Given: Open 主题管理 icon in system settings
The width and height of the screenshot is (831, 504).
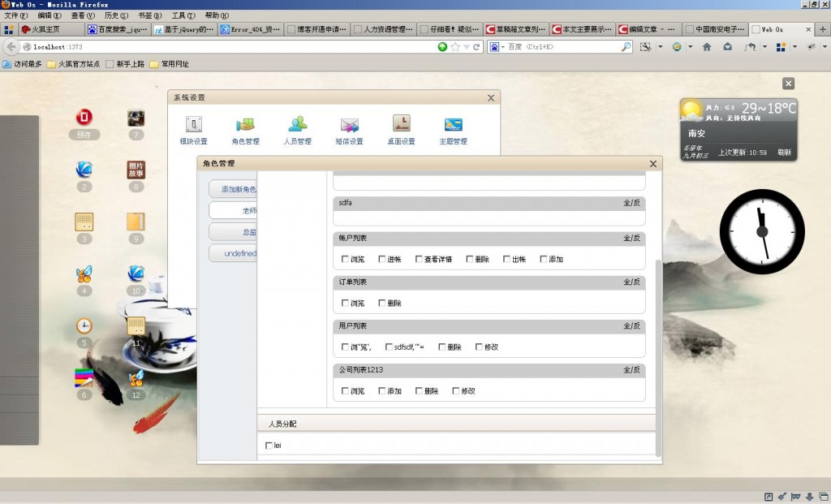Looking at the screenshot, I should point(453,124).
